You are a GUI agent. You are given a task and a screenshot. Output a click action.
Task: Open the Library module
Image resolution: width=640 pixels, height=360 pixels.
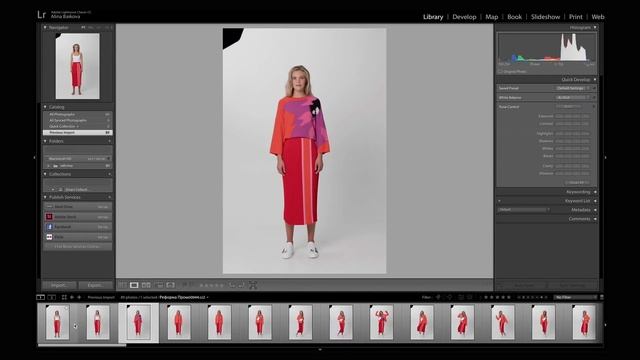pyautogui.click(x=433, y=17)
